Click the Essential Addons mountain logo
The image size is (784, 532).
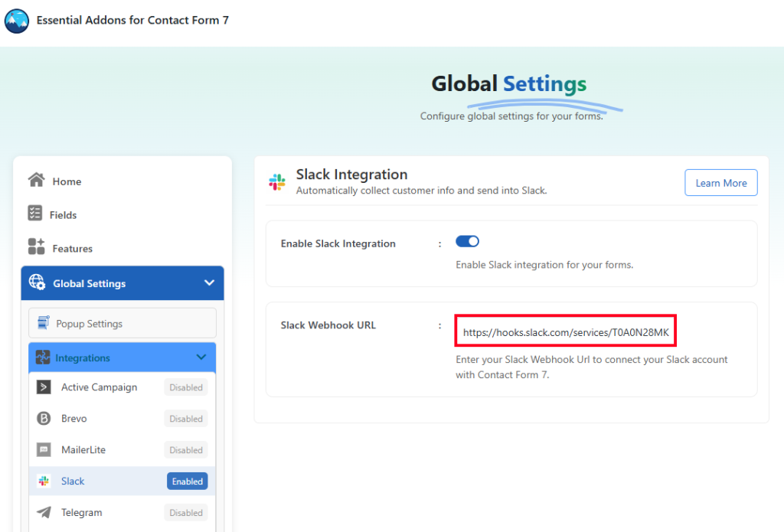(x=17, y=21)
